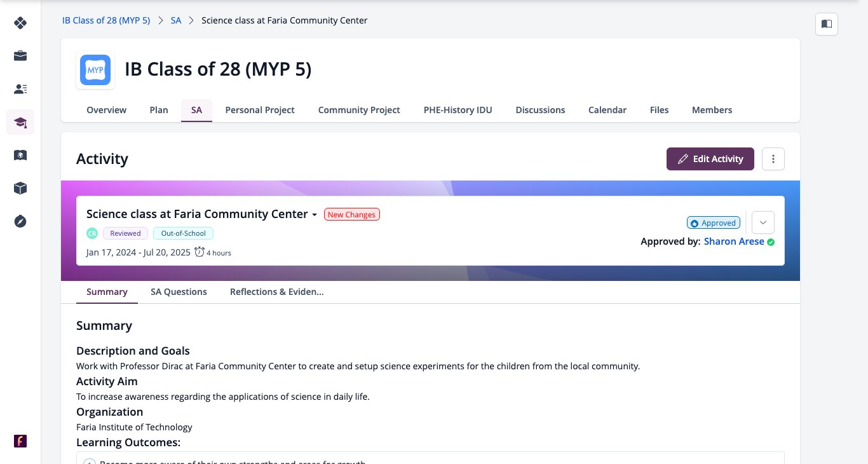868x464 pixels.
Task: Click the SA breadcrumb link
Action: [x=176, y=20]
